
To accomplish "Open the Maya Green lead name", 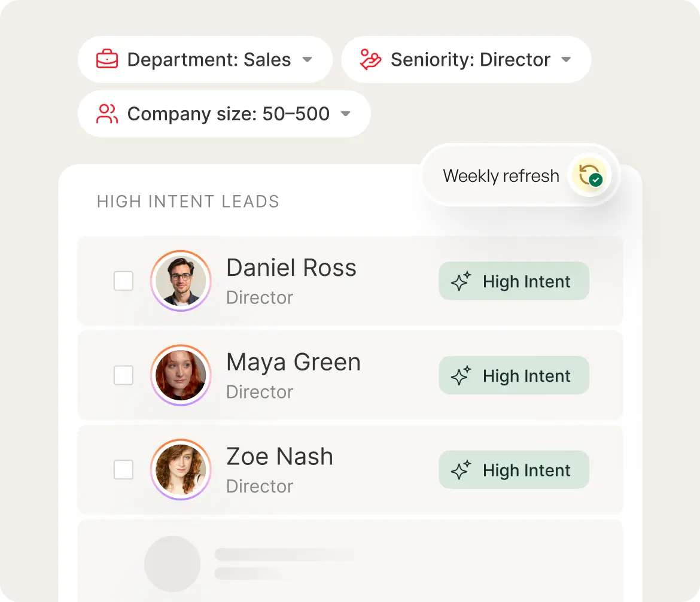I will tap(293, 362).
